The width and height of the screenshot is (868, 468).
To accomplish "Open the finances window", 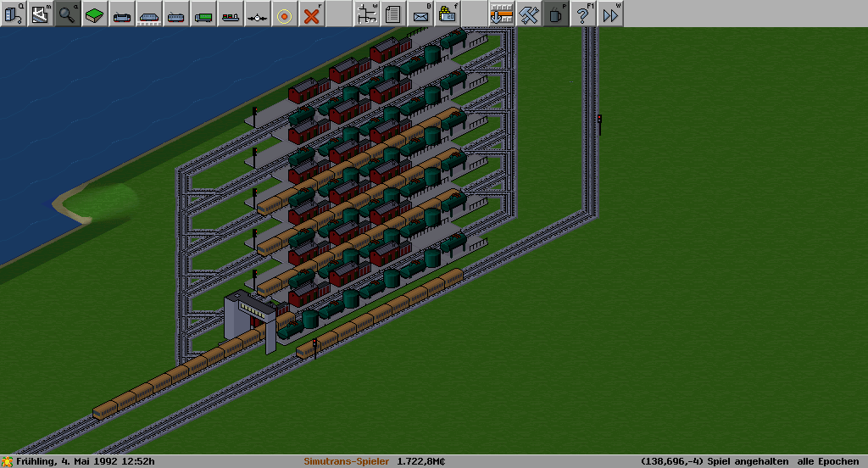I will [x=448, y=14].
